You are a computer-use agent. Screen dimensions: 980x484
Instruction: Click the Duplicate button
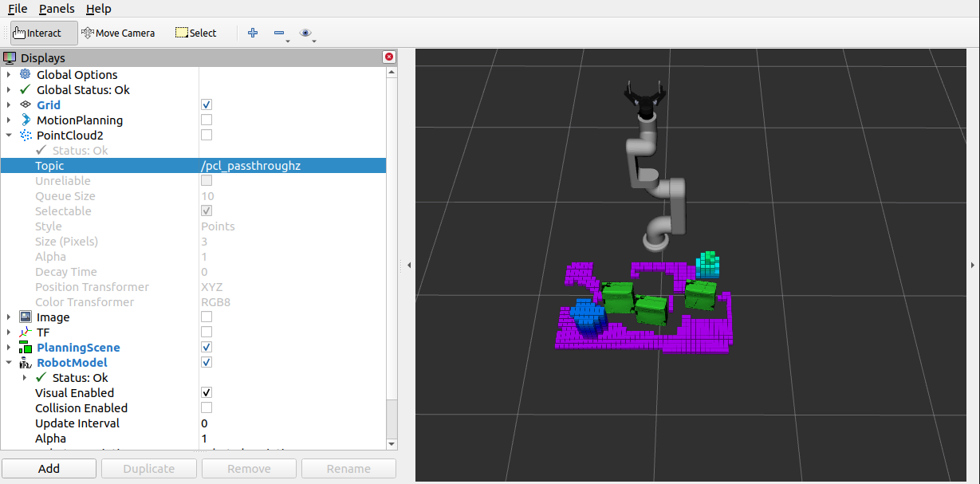point(148,468)
